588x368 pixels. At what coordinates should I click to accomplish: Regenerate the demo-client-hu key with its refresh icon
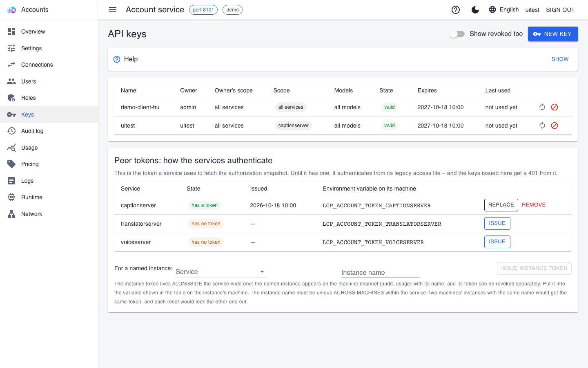click(x=542, y=107)
